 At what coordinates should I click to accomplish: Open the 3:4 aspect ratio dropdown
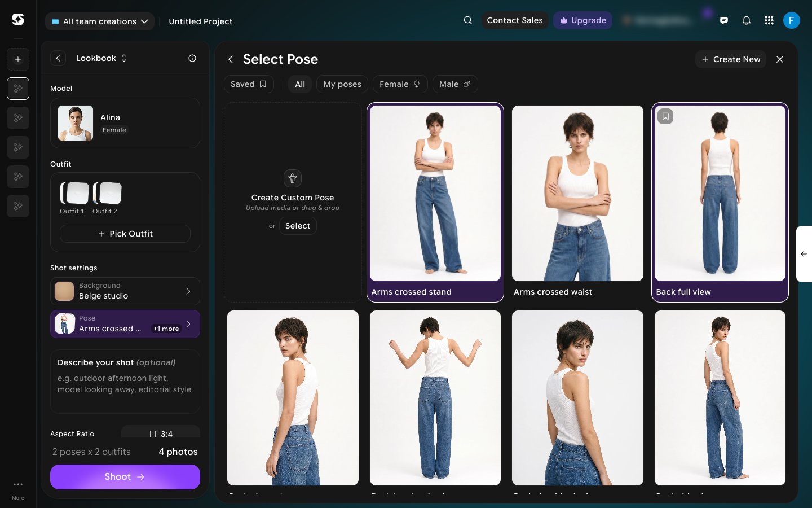(161, 433)
